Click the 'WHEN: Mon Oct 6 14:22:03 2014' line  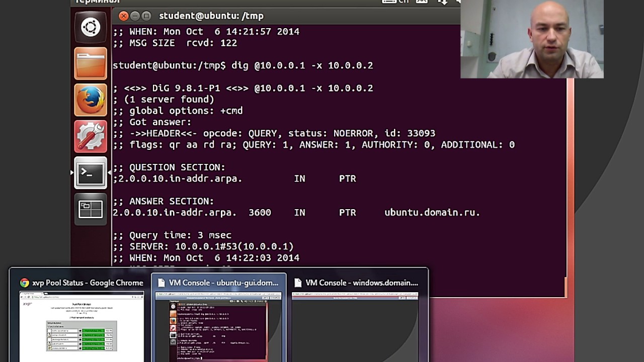pyautogui.click(x=206, y=258)
